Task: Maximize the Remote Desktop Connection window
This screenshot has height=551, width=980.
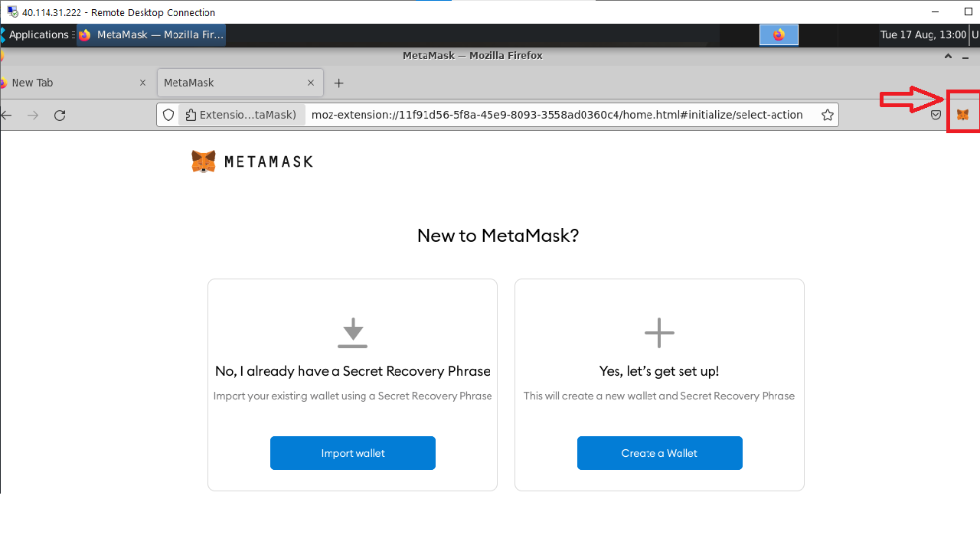Action: click(x=969, y=12)
